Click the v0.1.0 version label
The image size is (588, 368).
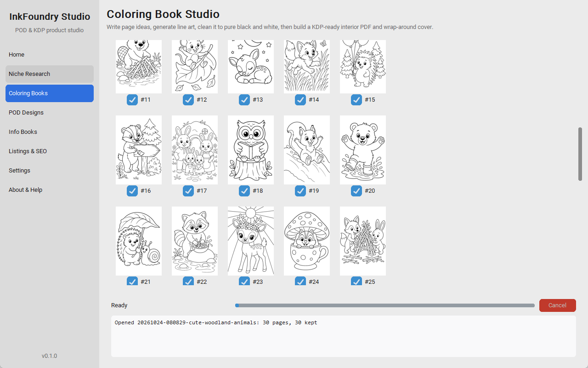tap(50, 356)
